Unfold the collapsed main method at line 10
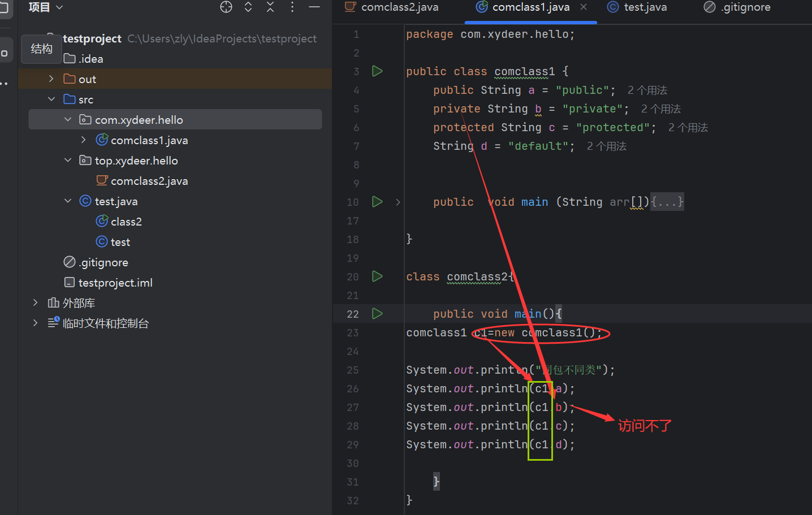 [x=398, y=202]
